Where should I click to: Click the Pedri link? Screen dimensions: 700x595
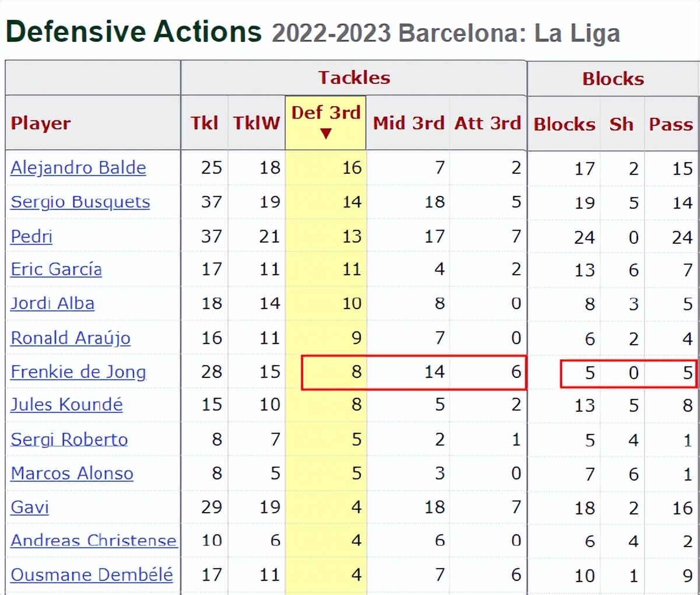[x=32, y=236]
